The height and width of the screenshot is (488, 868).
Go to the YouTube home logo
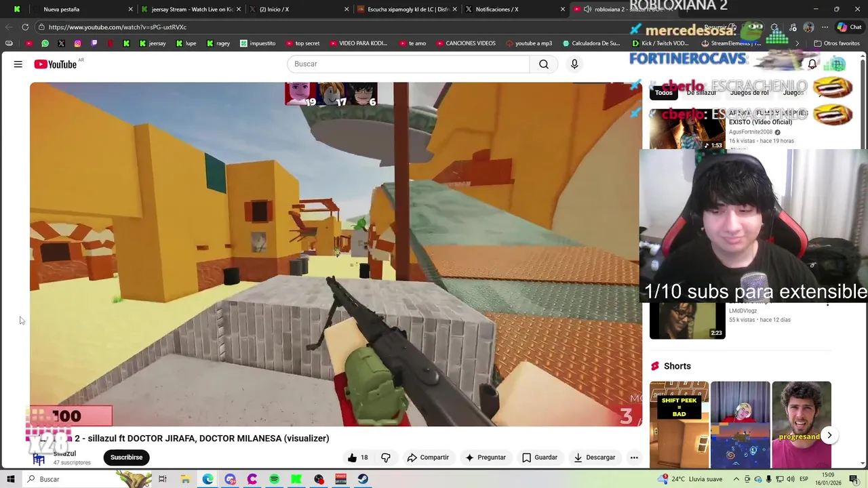[x=56, y=64]
